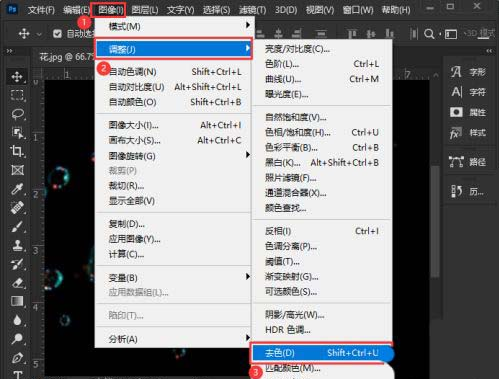
Task: Expand the 变量(B) submenu
Action: click(x=173, y=277)
